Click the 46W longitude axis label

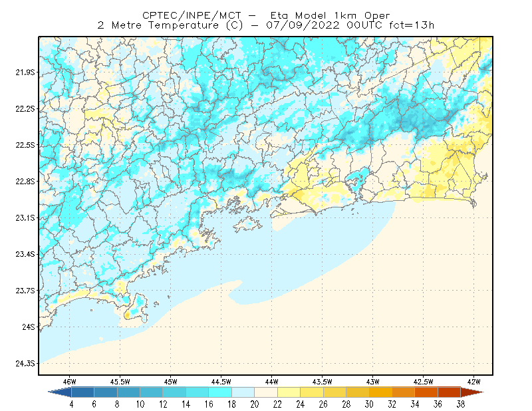[70, 382]
